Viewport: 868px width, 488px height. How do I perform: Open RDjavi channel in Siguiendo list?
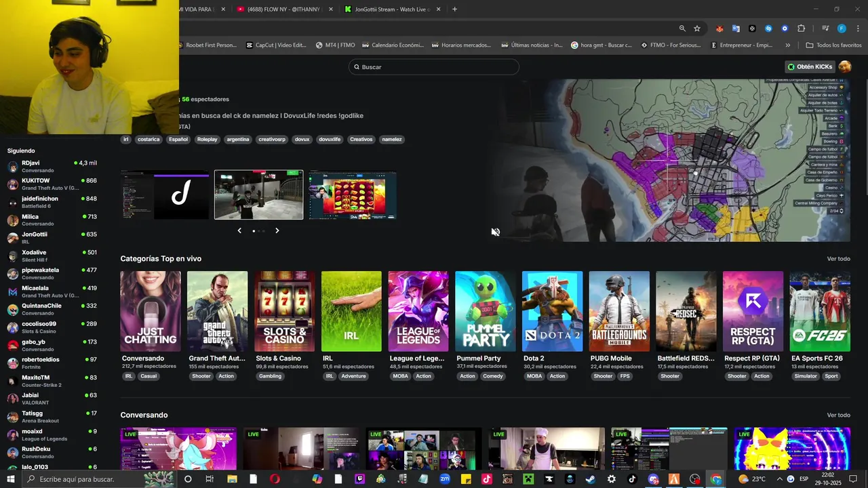52,167
